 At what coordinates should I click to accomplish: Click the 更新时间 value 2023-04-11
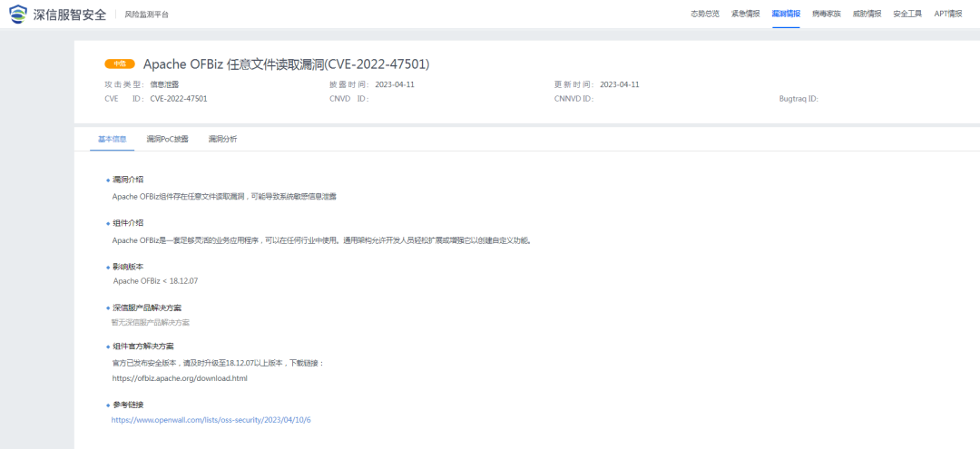[x=620, y=85]
